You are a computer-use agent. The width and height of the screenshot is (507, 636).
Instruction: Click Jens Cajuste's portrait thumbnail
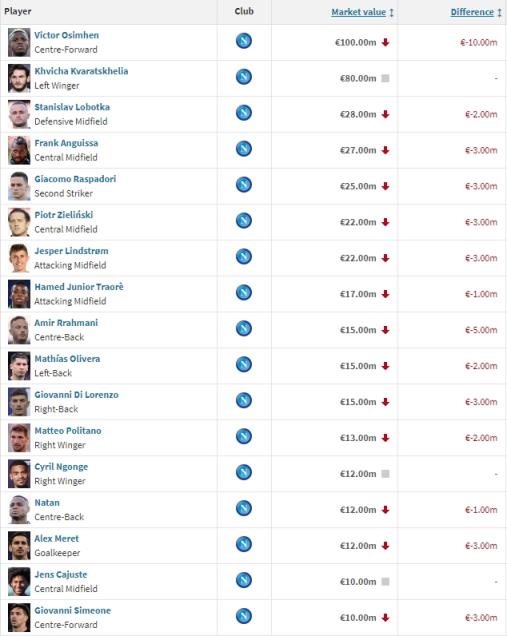tap(19, 582)
